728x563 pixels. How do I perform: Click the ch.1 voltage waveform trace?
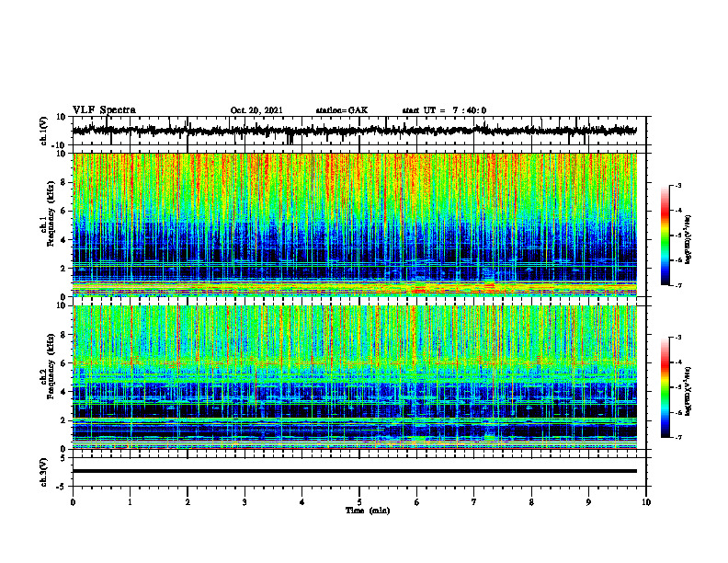[354, 131]
